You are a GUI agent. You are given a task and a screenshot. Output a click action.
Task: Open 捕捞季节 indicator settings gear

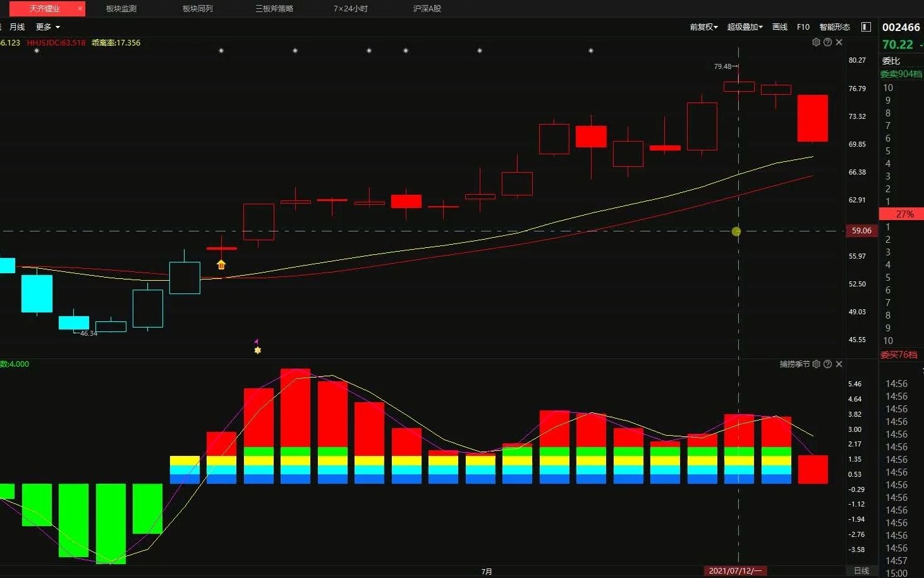point(816,364)
